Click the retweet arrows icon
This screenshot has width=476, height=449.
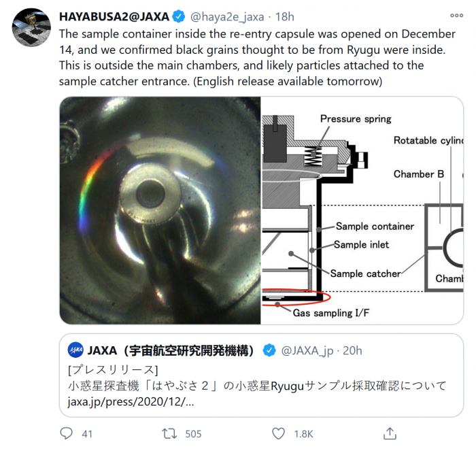tap(169, 433)
